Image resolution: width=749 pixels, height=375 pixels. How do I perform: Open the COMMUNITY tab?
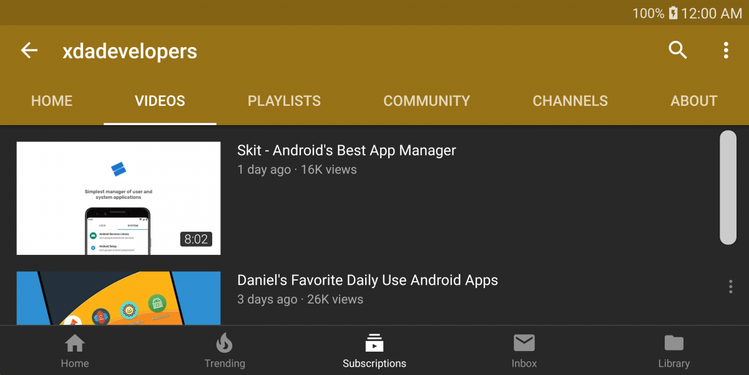pyautogui.click(x=427, y=101)
